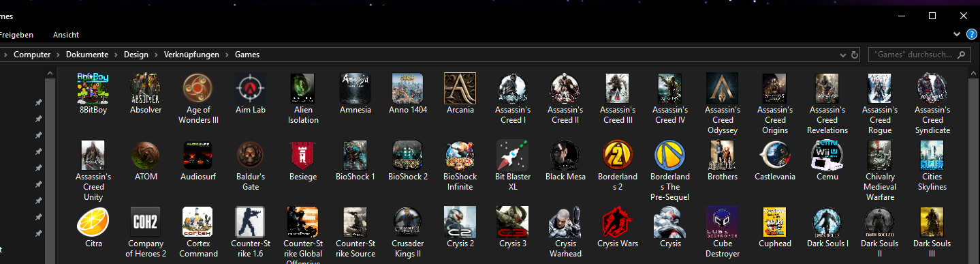Select the Assassin's Creed Odyssey icon
Viewport: 980px width, 264px height.
tap(723, 89)
